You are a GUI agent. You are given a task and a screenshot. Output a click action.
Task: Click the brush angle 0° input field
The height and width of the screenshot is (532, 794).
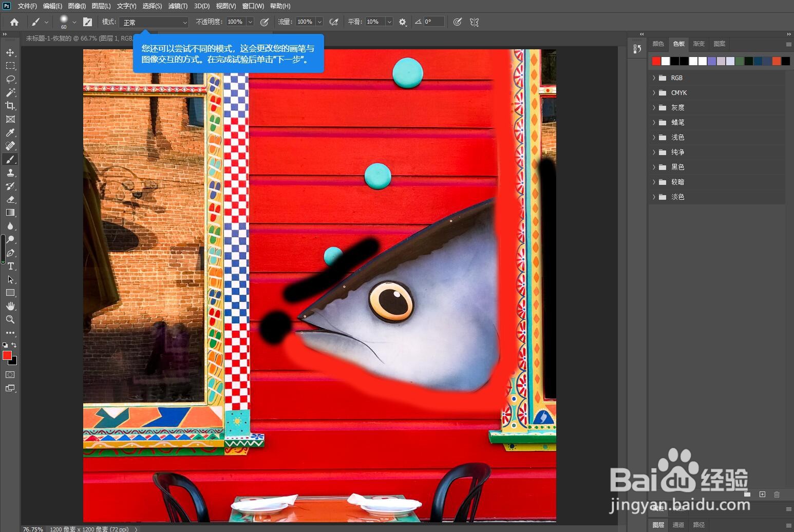[433, 22]
